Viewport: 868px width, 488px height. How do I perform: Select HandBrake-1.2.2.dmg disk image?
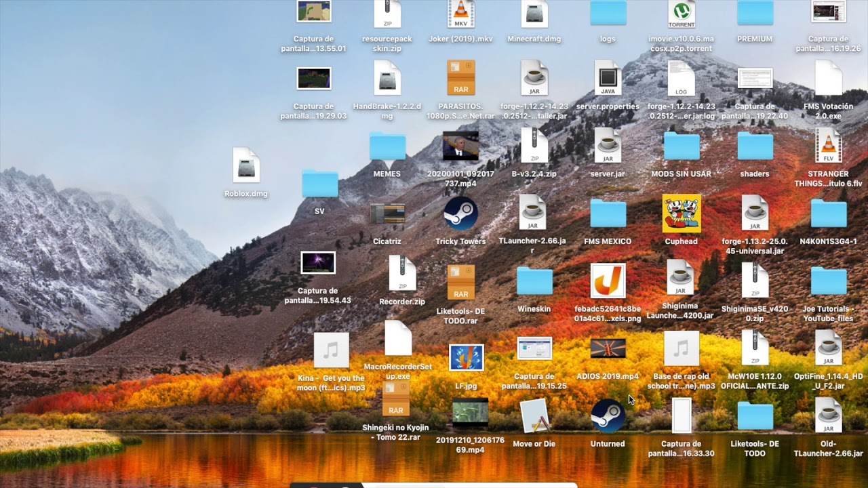click(x=387, y=78)
